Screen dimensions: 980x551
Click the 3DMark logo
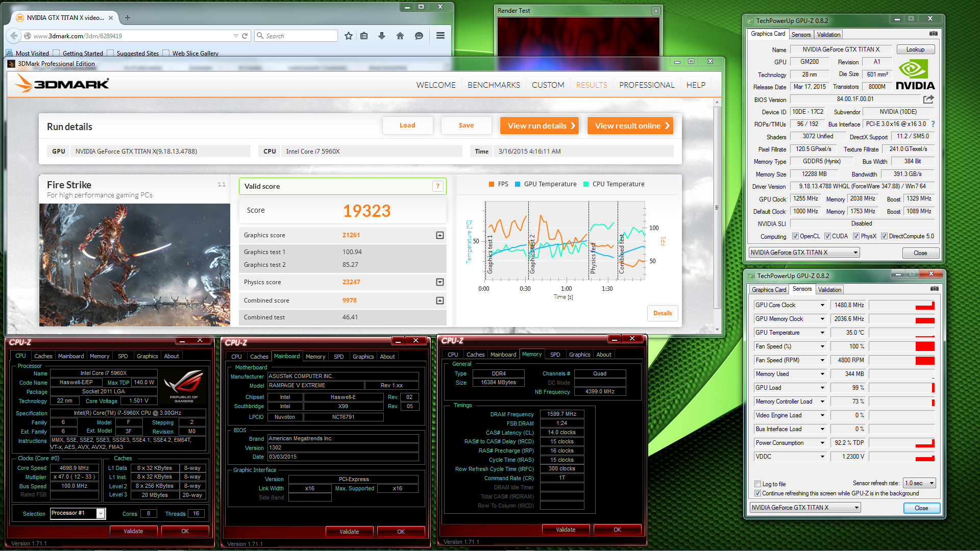click(x=62, y=83)
